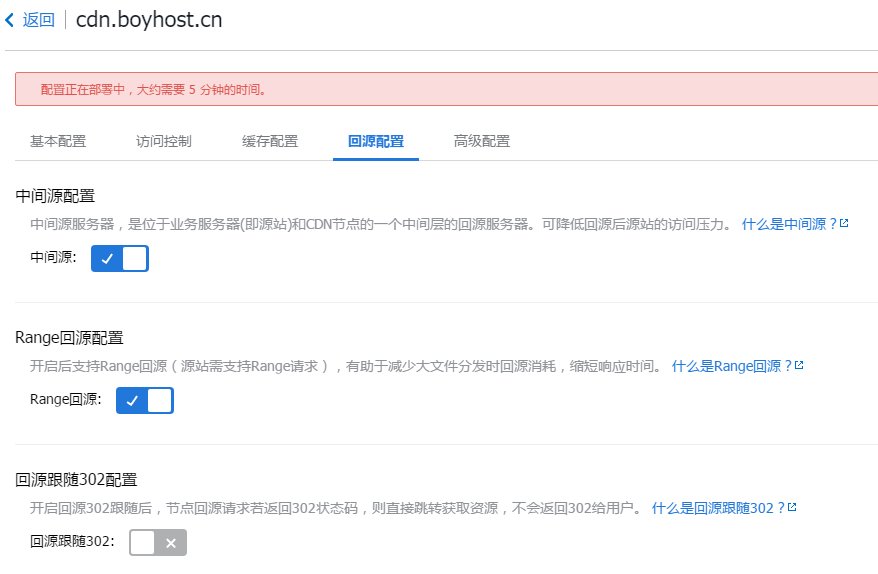Image resolution: width=878 pixels, height=574 pixels.
Task: Click the red deployment notice banner
Action: tap(446, 89)
